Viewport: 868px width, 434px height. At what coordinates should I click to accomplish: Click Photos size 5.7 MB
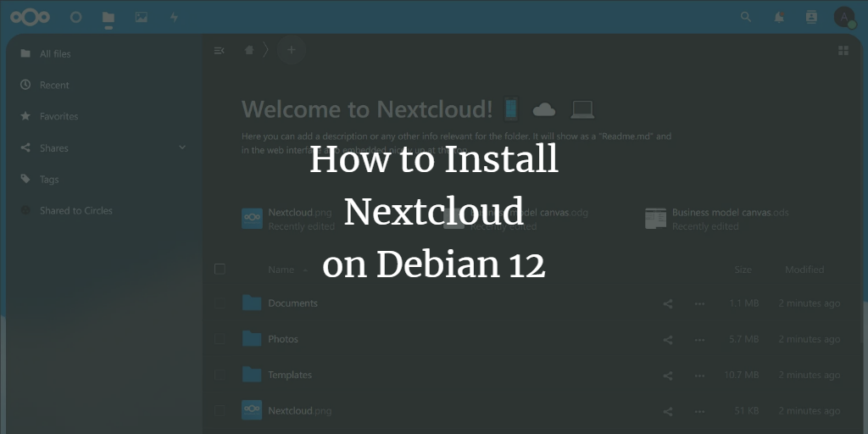coord(743,339)
